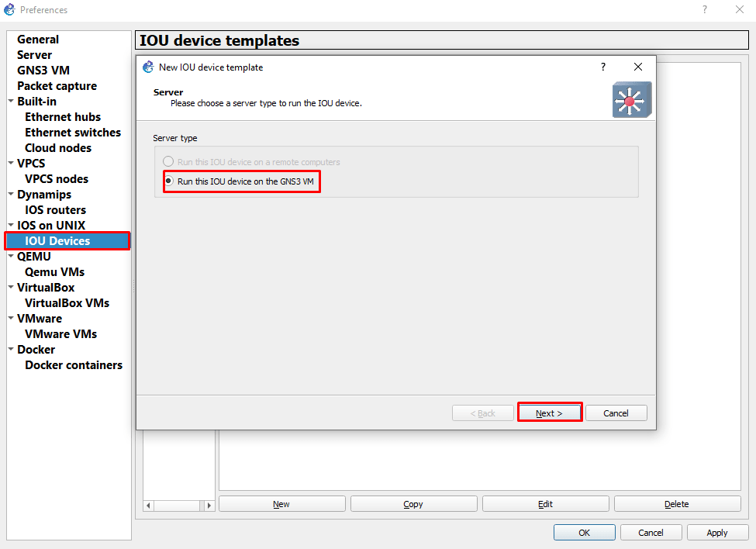Select VPCS nodes in the tree
Screen dimensions: 756x549
point(57,179)
